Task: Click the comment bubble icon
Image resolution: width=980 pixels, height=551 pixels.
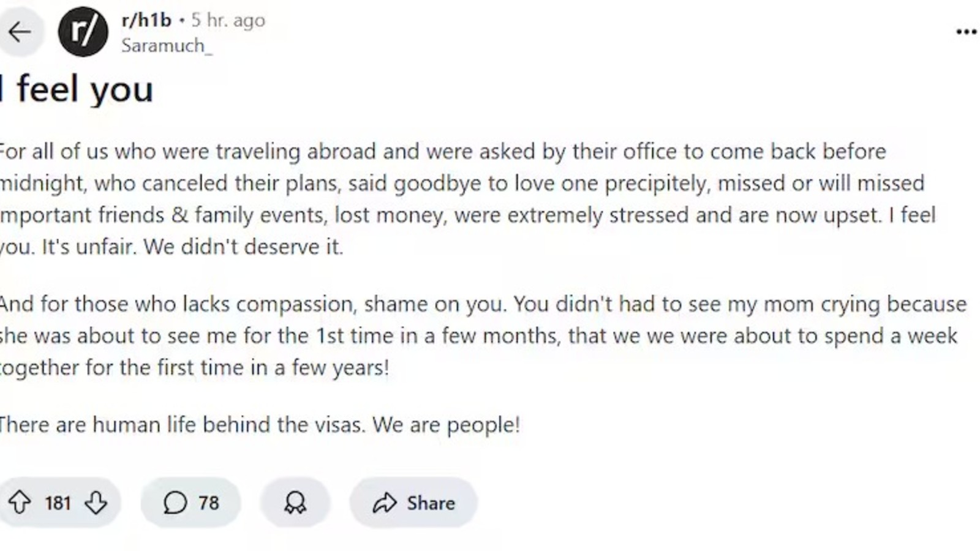Action: pos(175,503)
